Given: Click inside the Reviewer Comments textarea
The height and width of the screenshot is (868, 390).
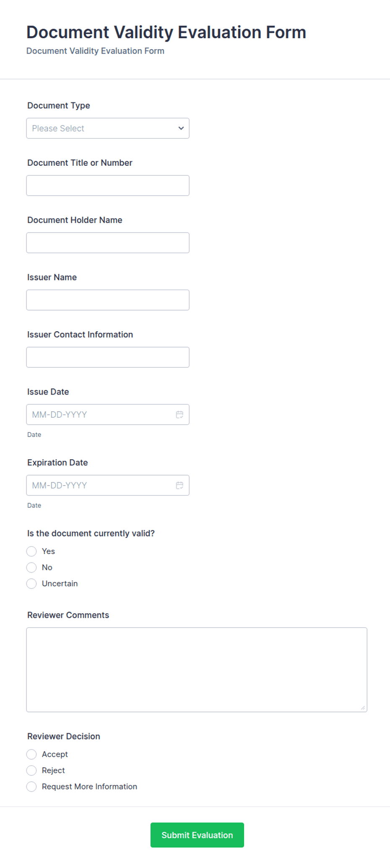Looking at the screenshot, I should click(197, 670).
